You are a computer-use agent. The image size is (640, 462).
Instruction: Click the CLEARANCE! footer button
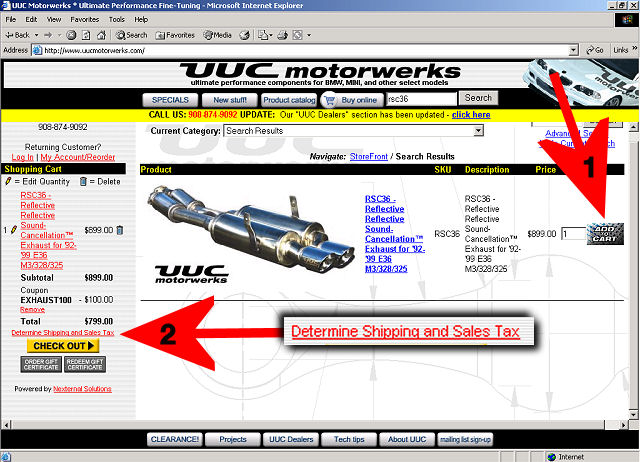175,440
